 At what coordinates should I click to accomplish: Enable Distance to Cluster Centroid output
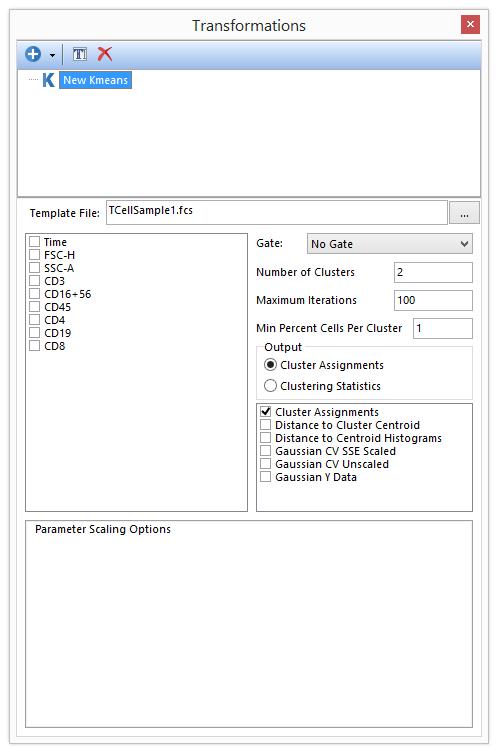point(266,425)
